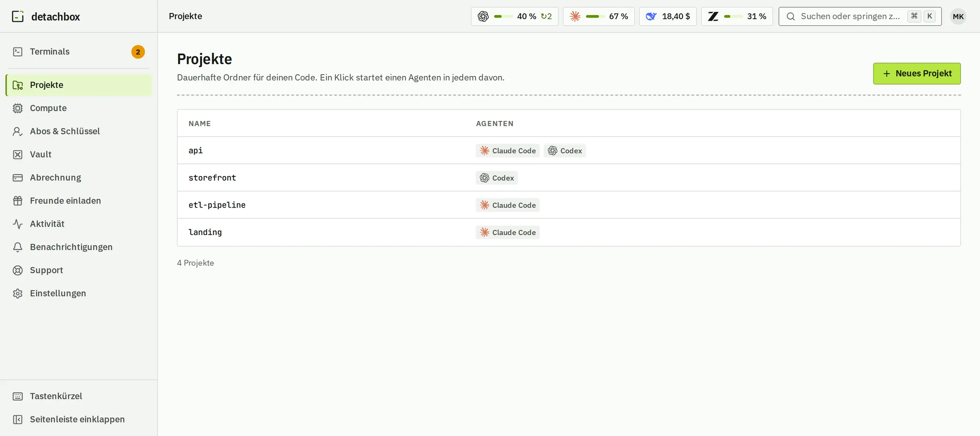Click the OpenAI usage 40 % indicator
This screenshot has height=436, width=980.
(514, 16)
